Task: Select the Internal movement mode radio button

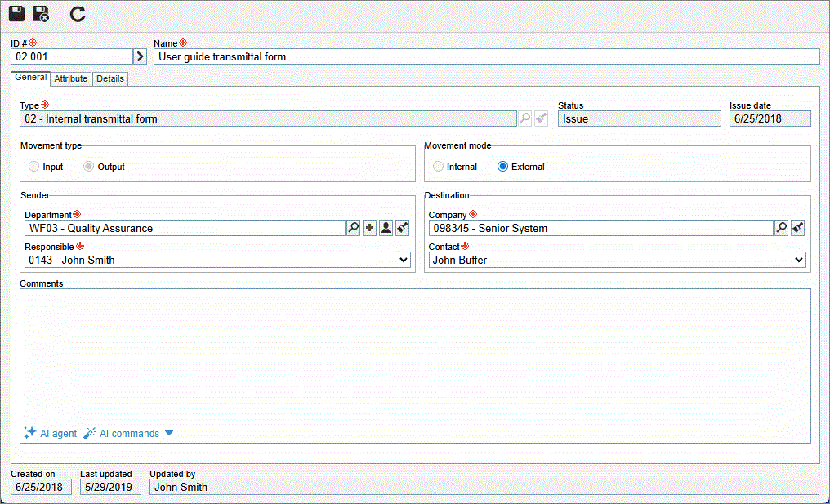Action: click(439, 167)
